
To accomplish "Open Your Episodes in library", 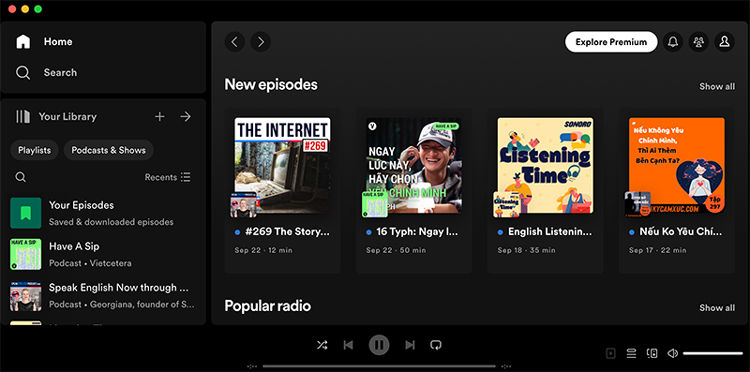I will [103, 213].
